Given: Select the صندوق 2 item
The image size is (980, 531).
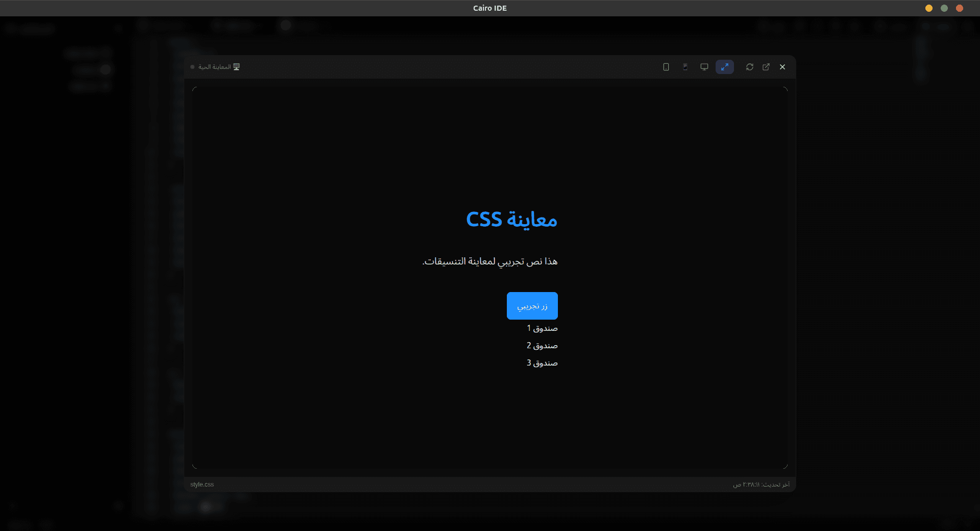Looking at the screenshot, I should click(542, 346).
